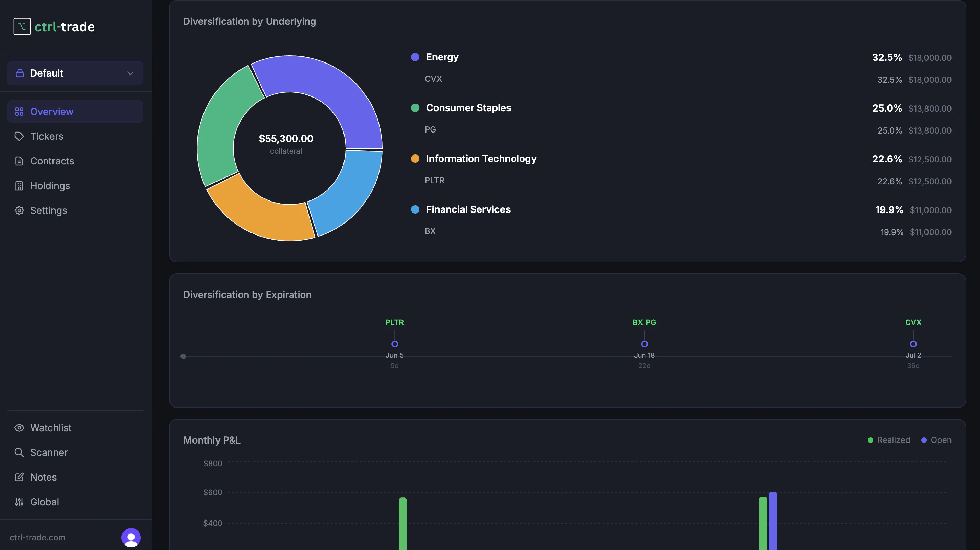Select the Consumer Staples legend color dot
Image resolution: width=980 pixels, height=550 pixels.
[x=415, y=108]
